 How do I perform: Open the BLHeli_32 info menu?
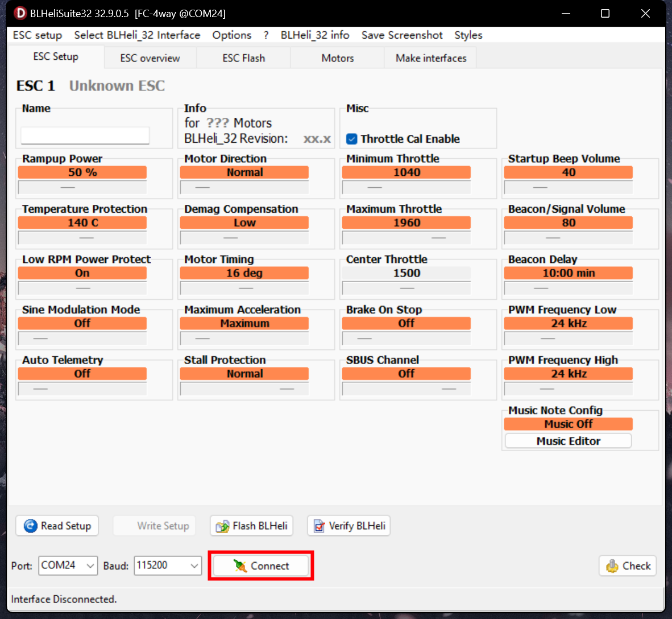click(x=315, y=35)
